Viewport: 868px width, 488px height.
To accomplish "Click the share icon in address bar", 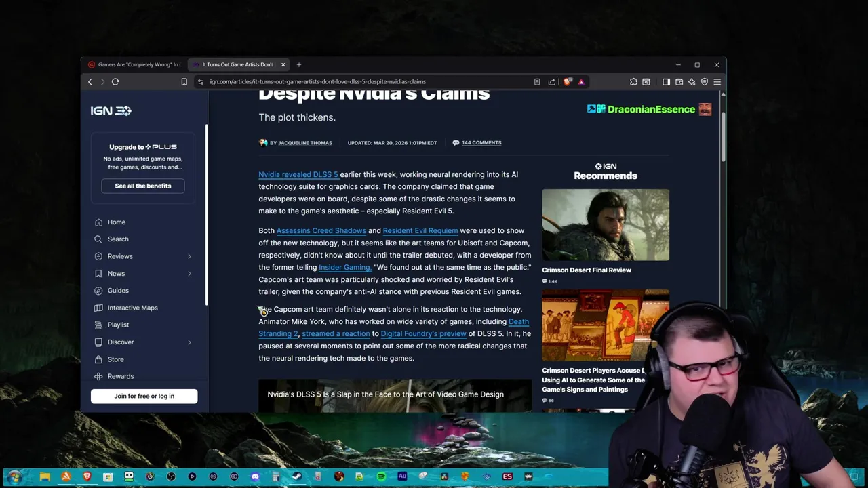I will [551, 82].
